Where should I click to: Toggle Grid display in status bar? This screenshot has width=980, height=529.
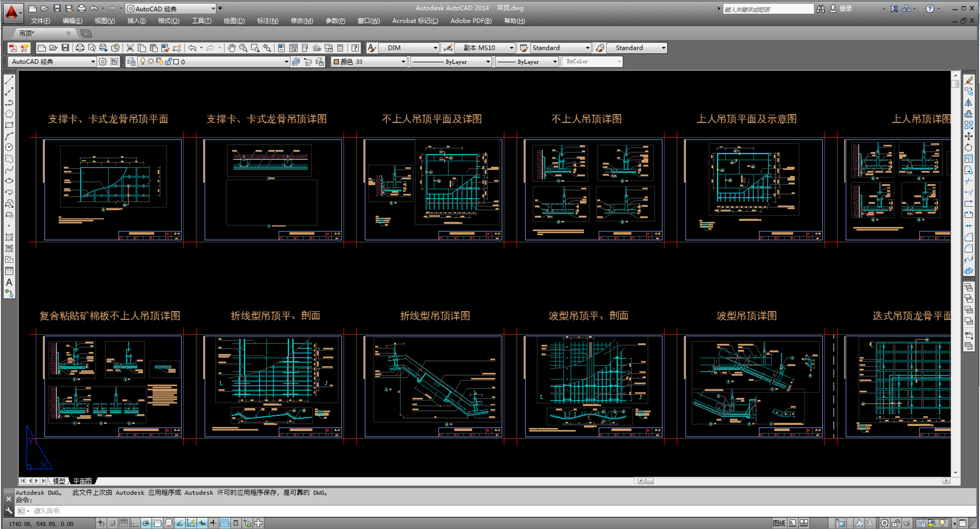pyautogui.click(x=123, y=523)
